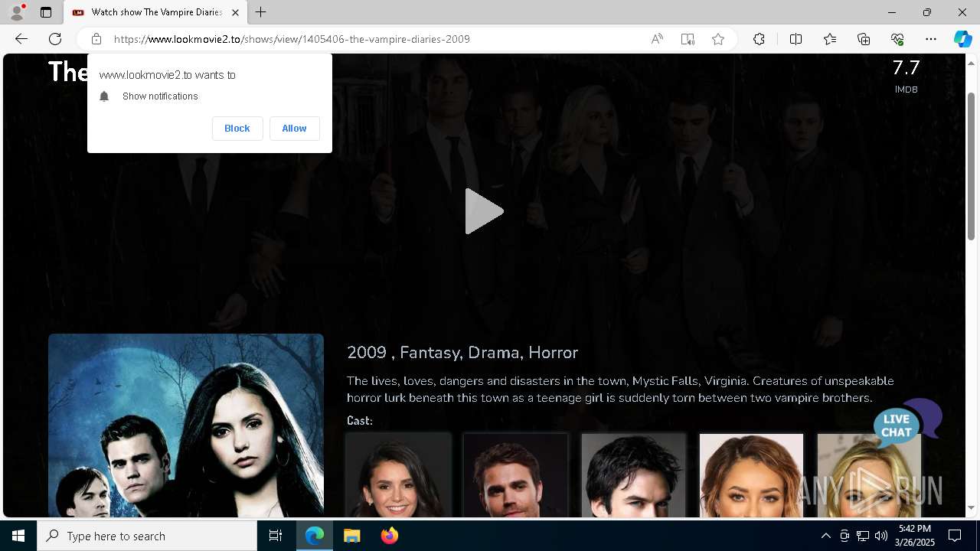Enter Immersive Reader mode
The height and width of the screenshot is (551, 980).
pyautogui.click(x=688, y=39)
